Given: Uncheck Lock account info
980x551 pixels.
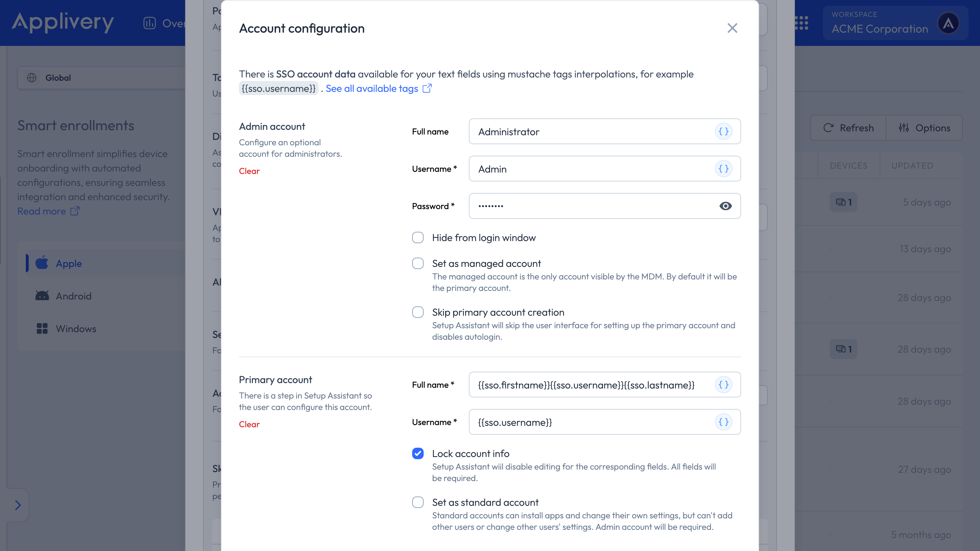Looking at the screenshot, I should click(x=418, y=453).
